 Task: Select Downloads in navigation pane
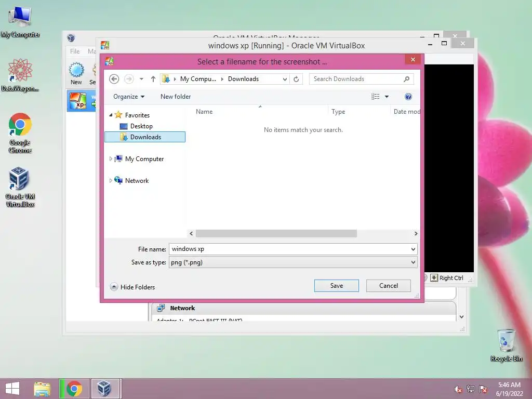pos(145,137)
